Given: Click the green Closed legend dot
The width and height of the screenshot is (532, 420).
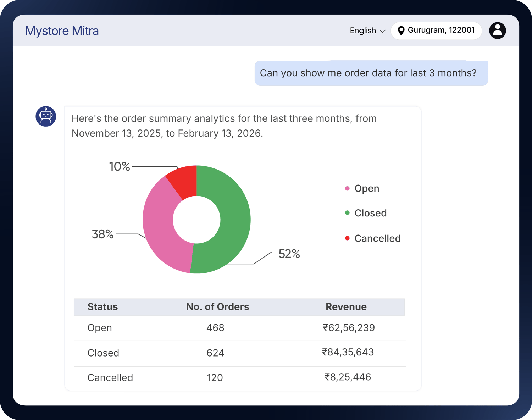Looking at the screenshot, I should coord(347,213).
